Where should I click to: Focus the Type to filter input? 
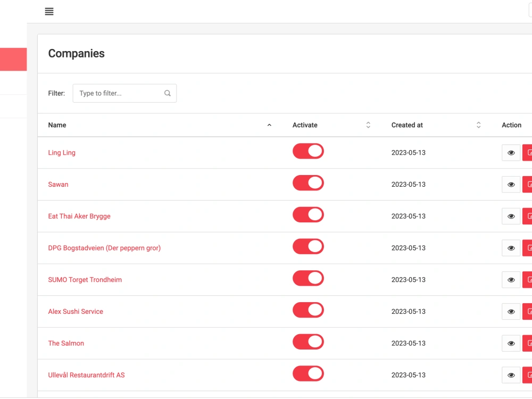tap(124, 93)
